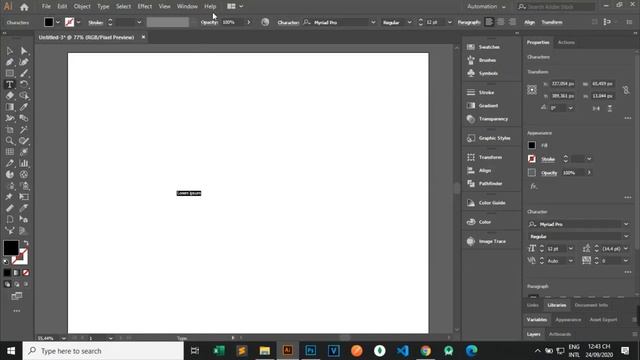Select the Eraser tool
This screenshot has width=640, height=360.
click(9, 96)
